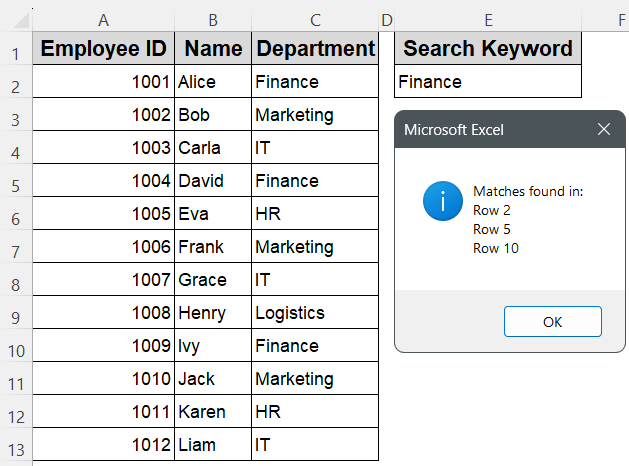
Task: Select the Logistics department cell
Action: [315, 313]
